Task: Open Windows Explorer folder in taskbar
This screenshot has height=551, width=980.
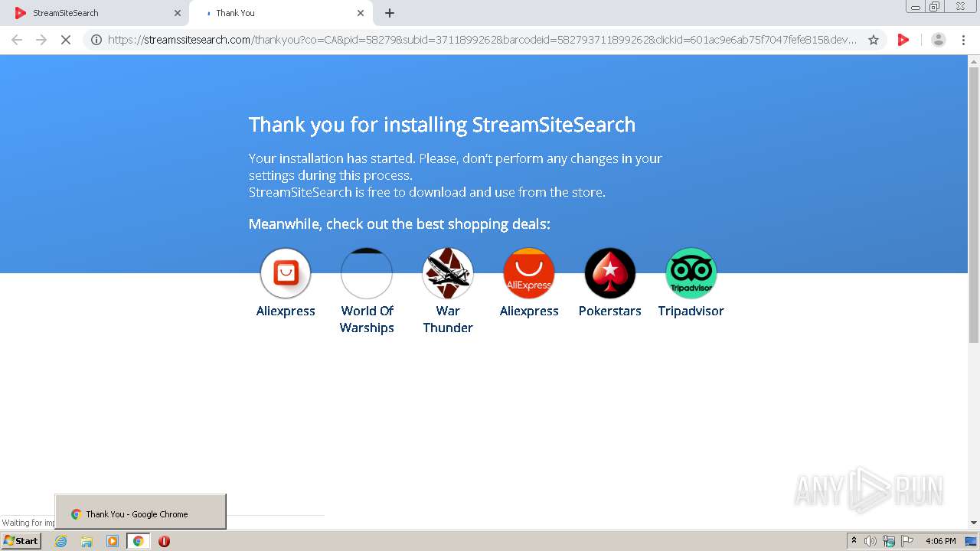Action: 87,541
